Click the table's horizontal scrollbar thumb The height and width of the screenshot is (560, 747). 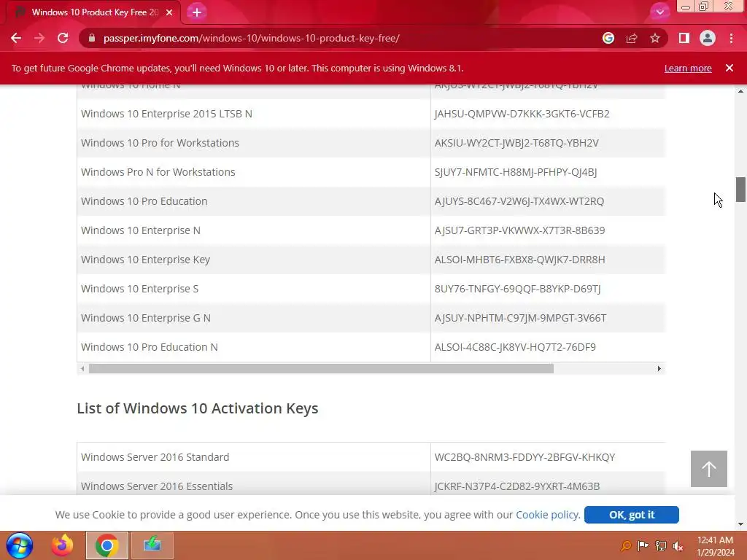(x=321, y=368)
